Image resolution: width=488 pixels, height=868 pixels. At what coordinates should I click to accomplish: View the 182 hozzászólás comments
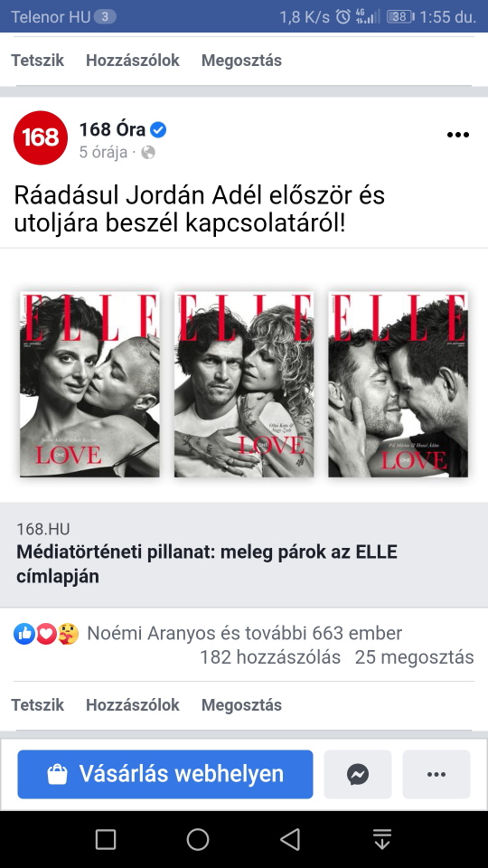click(x=270, y=657)
